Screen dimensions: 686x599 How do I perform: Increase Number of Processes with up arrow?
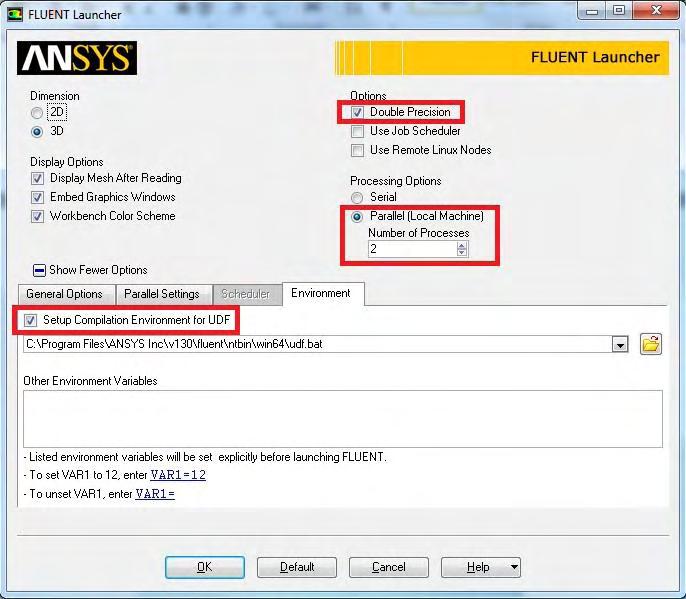pos(462,245)
